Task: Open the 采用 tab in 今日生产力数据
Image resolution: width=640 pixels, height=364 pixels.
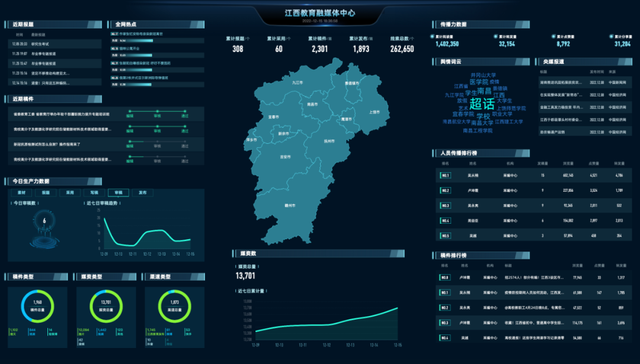Action: 69,193
